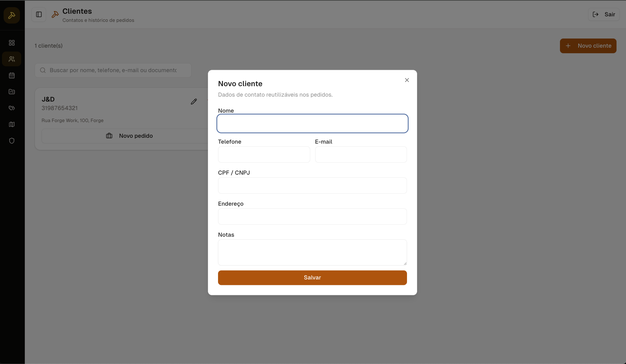Focus the E-mail input field
This screenshot has width=626, height=364.
(x=361, y=154)
